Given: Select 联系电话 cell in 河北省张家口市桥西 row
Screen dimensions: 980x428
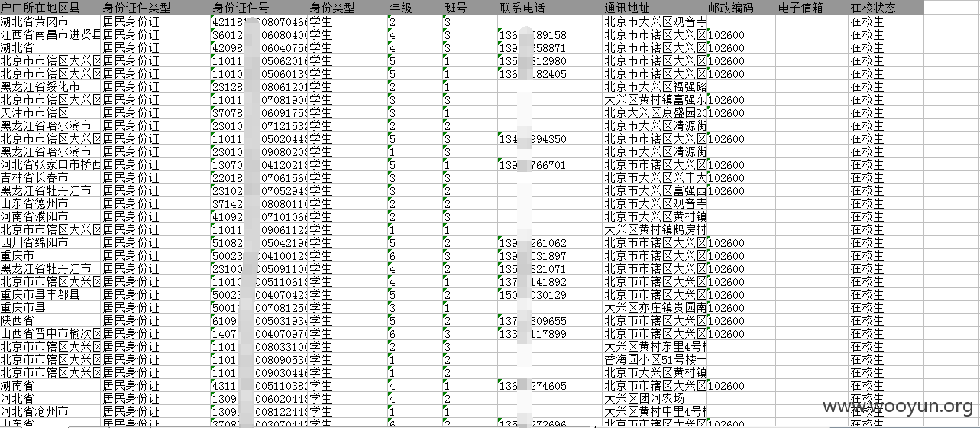Looking at the screenshot, I should click(x=549, y=165).
